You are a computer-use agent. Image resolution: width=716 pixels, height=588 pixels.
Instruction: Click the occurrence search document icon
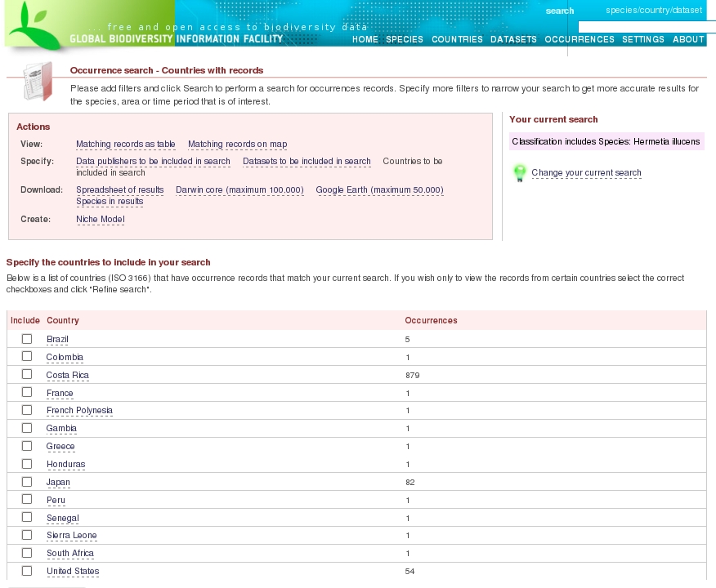point(38,81)
